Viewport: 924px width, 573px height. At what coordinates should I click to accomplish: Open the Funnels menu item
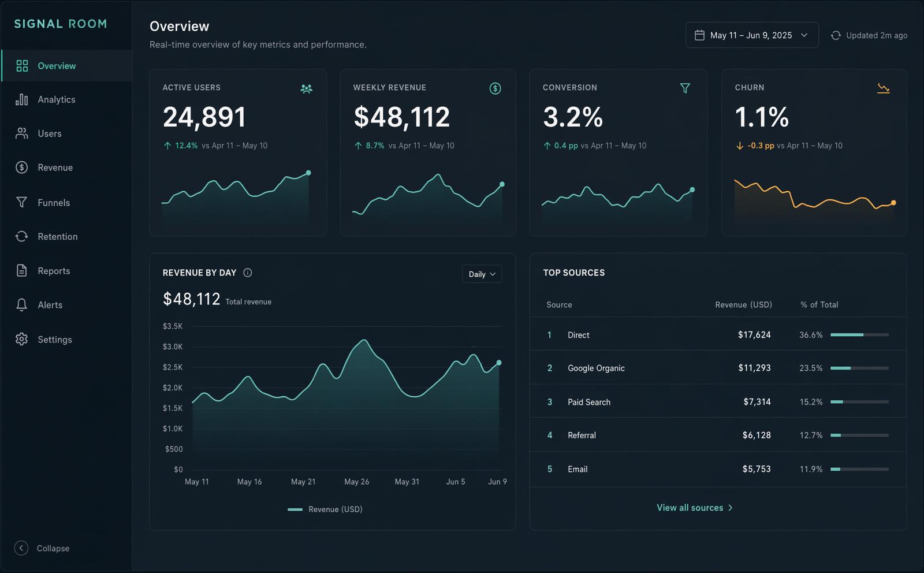coord(54,203)
